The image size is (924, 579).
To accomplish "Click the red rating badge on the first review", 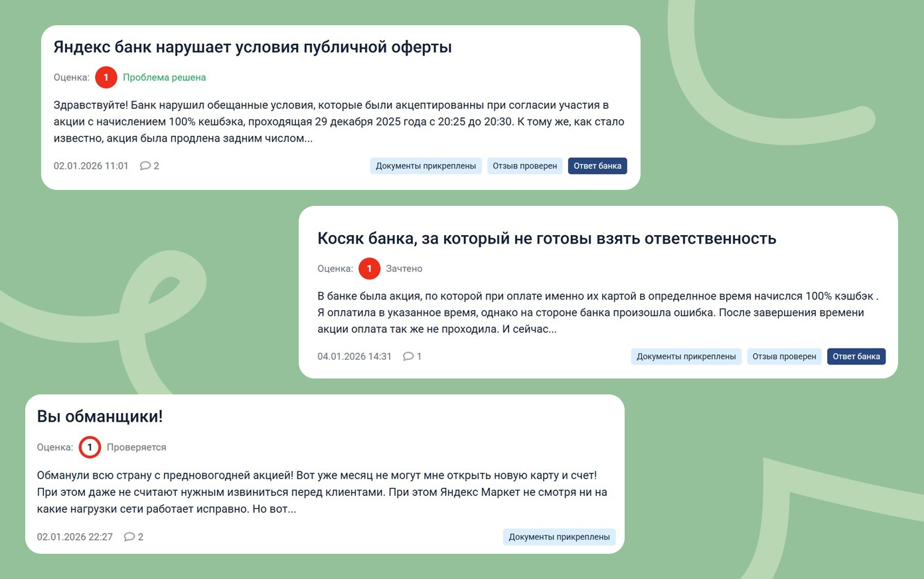I will tap(106, 77).
